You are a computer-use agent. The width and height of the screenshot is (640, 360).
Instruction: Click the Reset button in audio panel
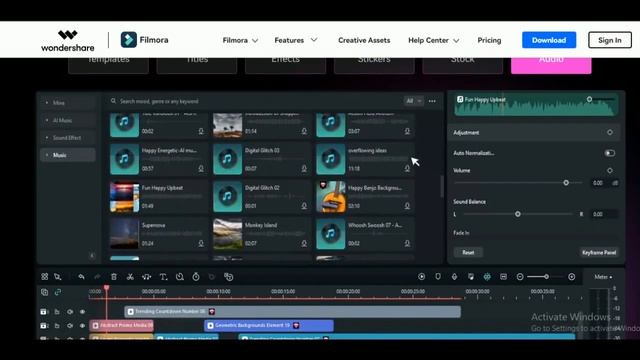pyautogui.click(x=468, y=252)
